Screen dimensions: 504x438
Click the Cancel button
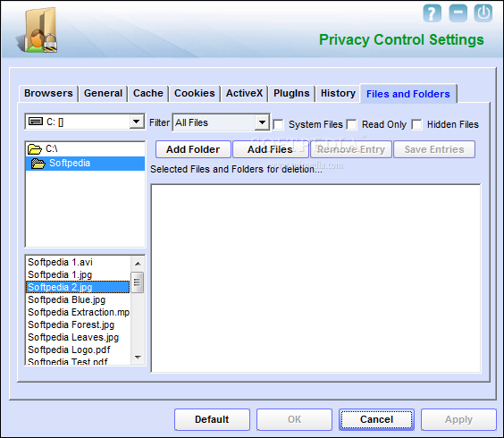click(x=376, y=419)
